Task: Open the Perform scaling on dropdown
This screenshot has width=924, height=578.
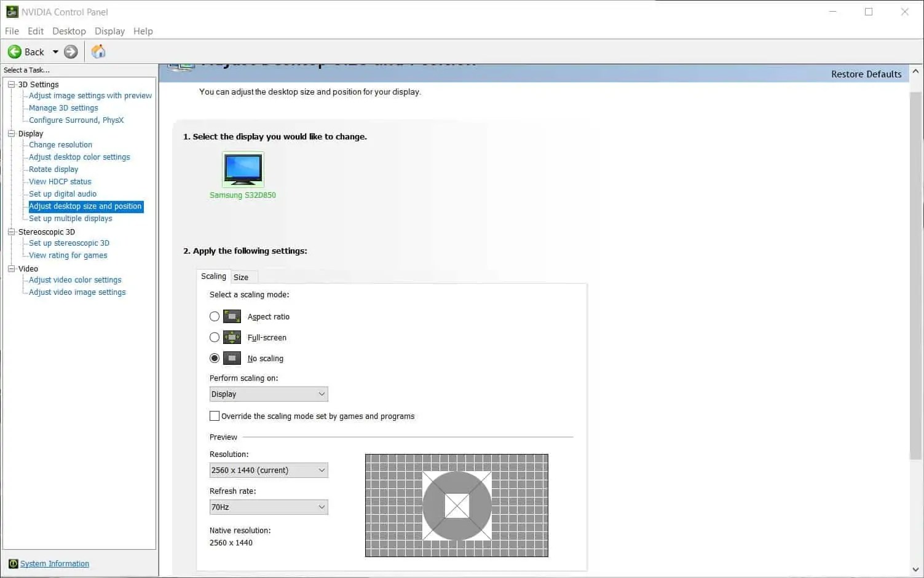Action: click(x=321, y=394)
